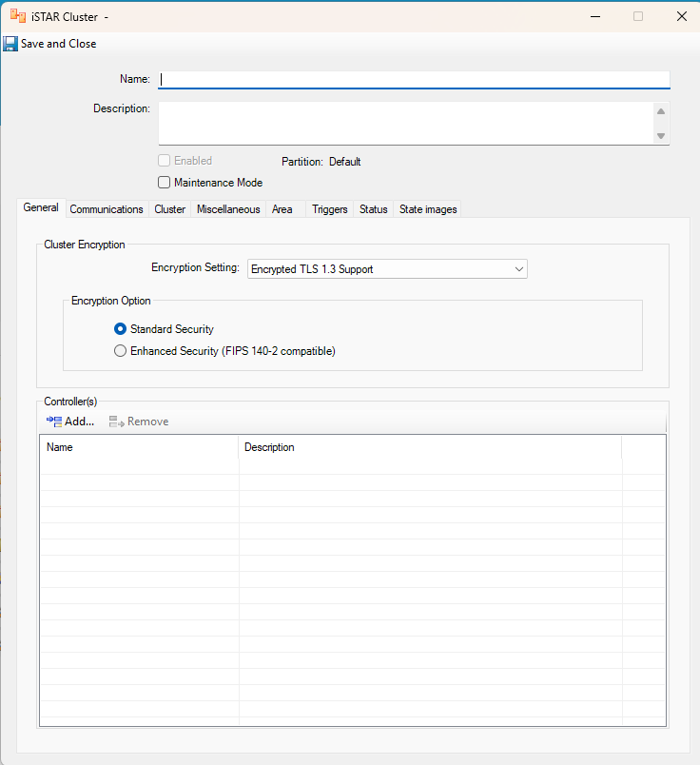
Task: Click the Name column header in the controllers table
Action: click(x=139, y=447)
